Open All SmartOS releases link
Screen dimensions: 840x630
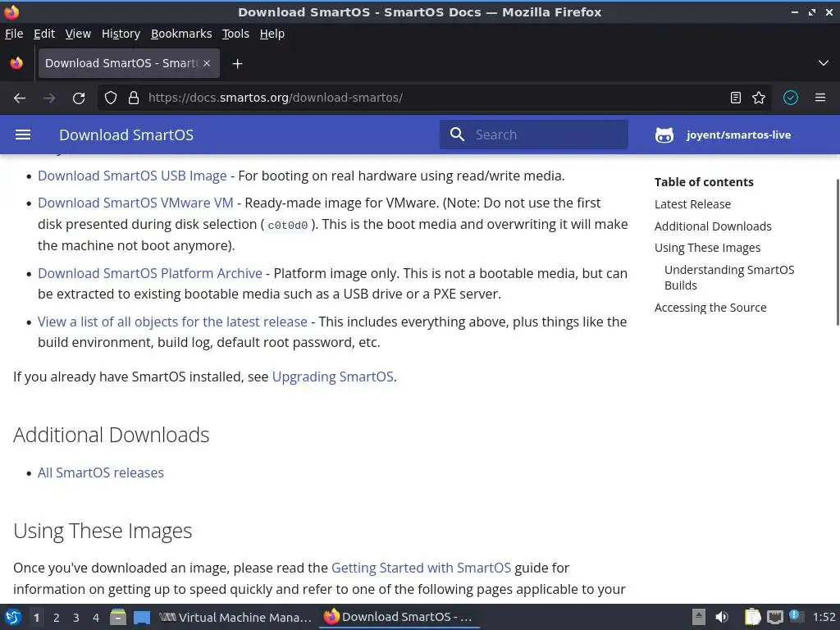point(101,472)
